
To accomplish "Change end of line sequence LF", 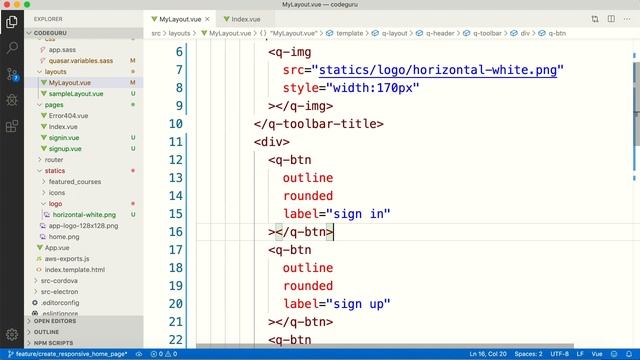I will (x=580, y=354).
